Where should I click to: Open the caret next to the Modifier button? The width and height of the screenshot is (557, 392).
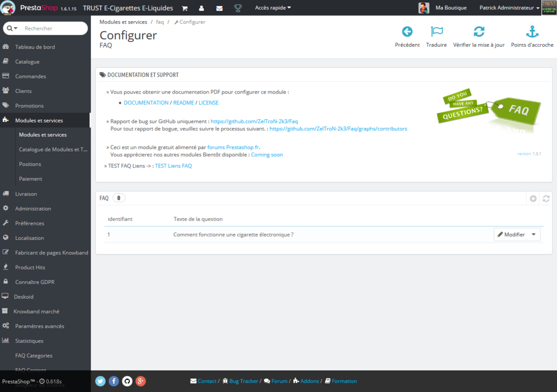click(x=533, y=234)
